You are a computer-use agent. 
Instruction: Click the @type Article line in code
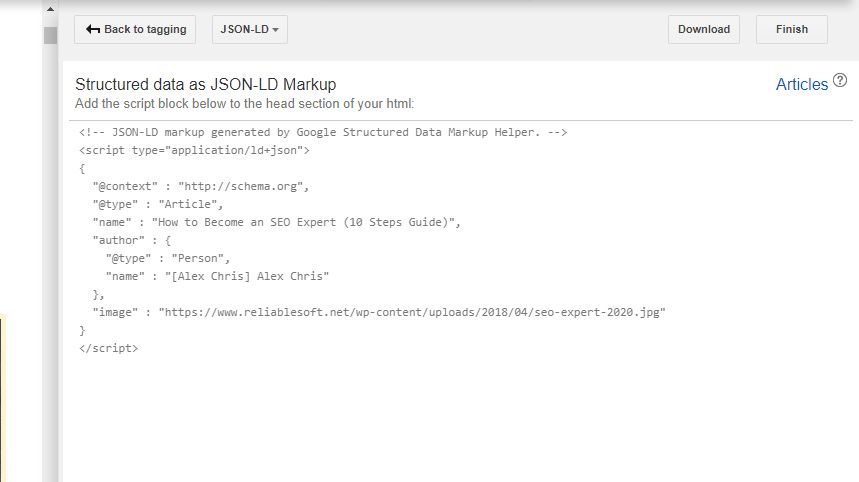164,204
